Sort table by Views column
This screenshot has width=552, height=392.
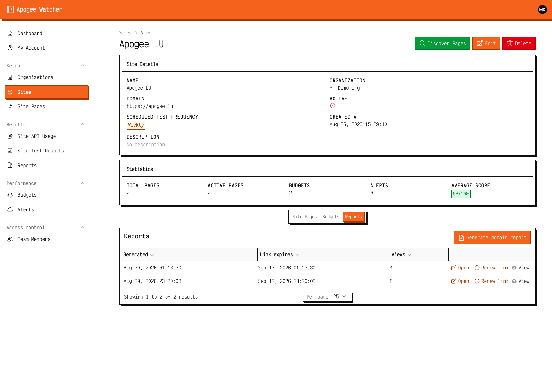[401, 254]
